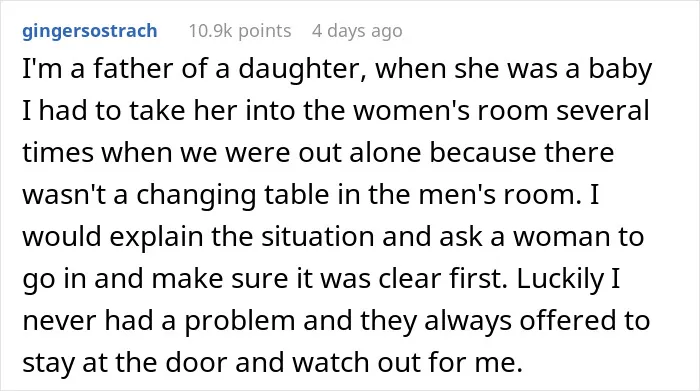Click the 10.9k points score
This screenshot has width=700, height=391.
(240, 31)
